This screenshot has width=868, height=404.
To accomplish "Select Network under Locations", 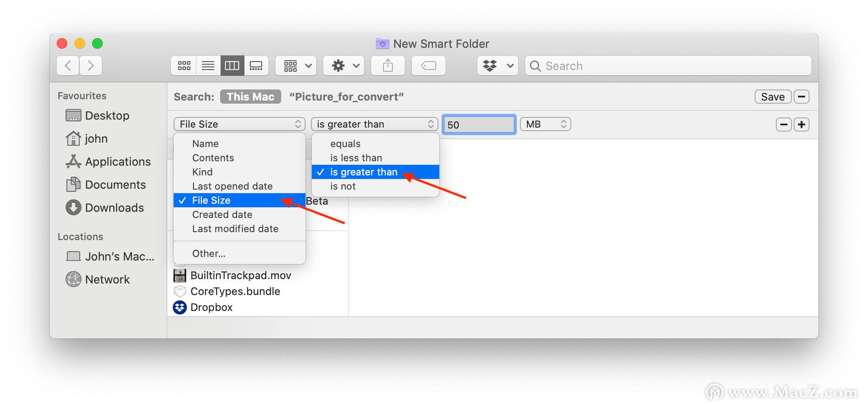I will pos(107,280).
